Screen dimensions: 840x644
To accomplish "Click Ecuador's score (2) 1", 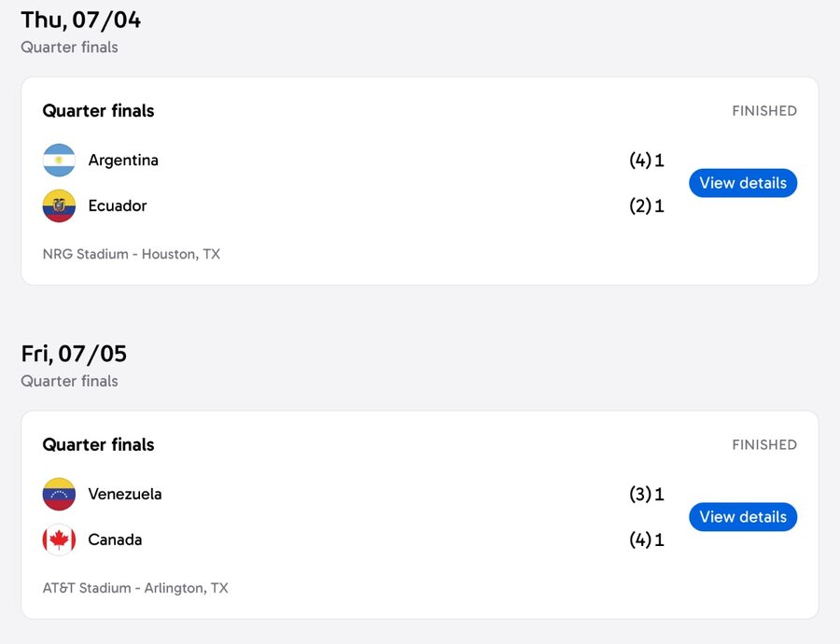I will point(647,205).
